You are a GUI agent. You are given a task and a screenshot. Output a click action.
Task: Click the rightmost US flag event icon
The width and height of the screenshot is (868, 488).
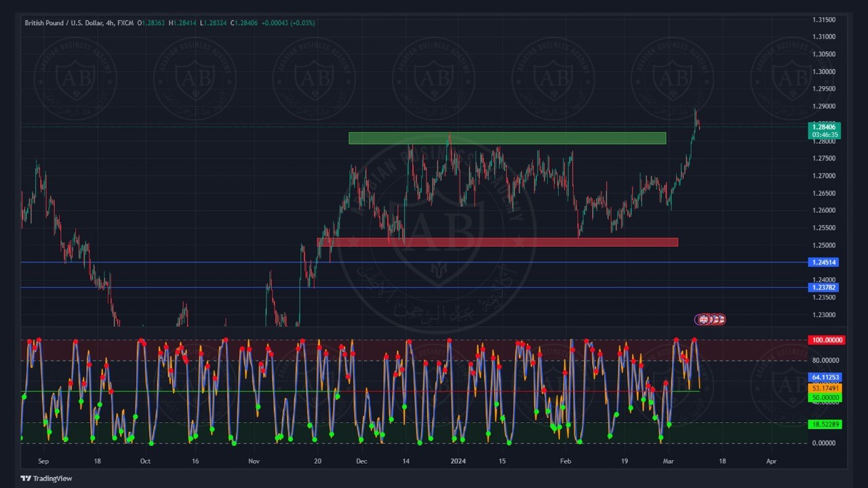point(720,319)
